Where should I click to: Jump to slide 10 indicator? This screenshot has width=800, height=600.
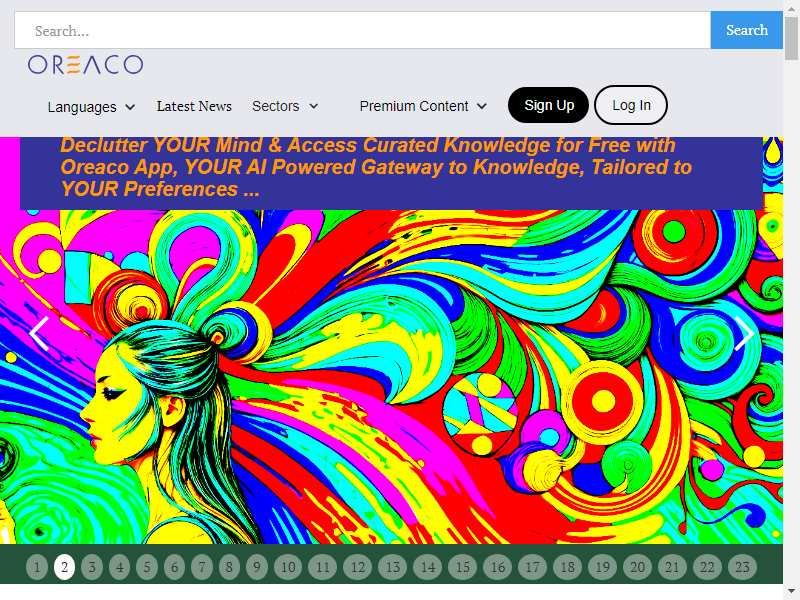pyautogui.click(x=288, y=567)
